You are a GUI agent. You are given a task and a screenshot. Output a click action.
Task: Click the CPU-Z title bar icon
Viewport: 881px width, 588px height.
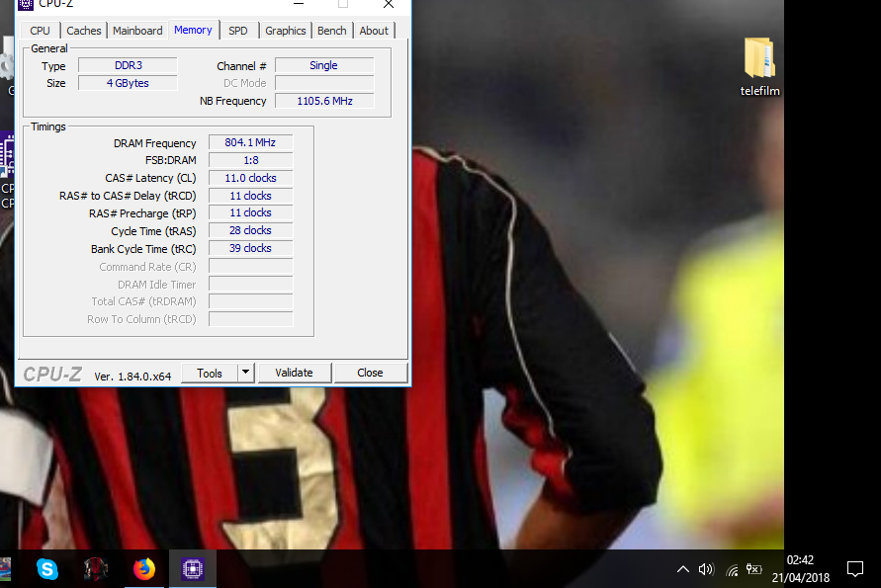(x=26, y=5)
